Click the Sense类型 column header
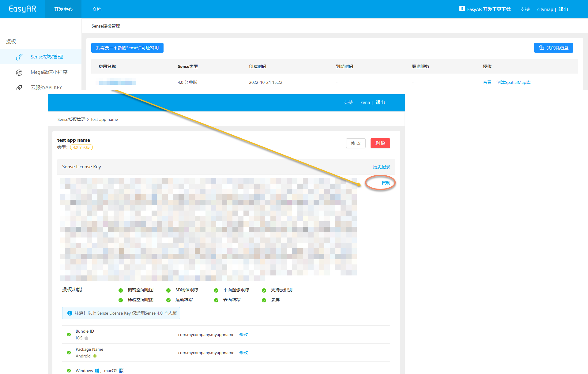Viewport: 588px width, 374px height. click(x=188, y=66)
